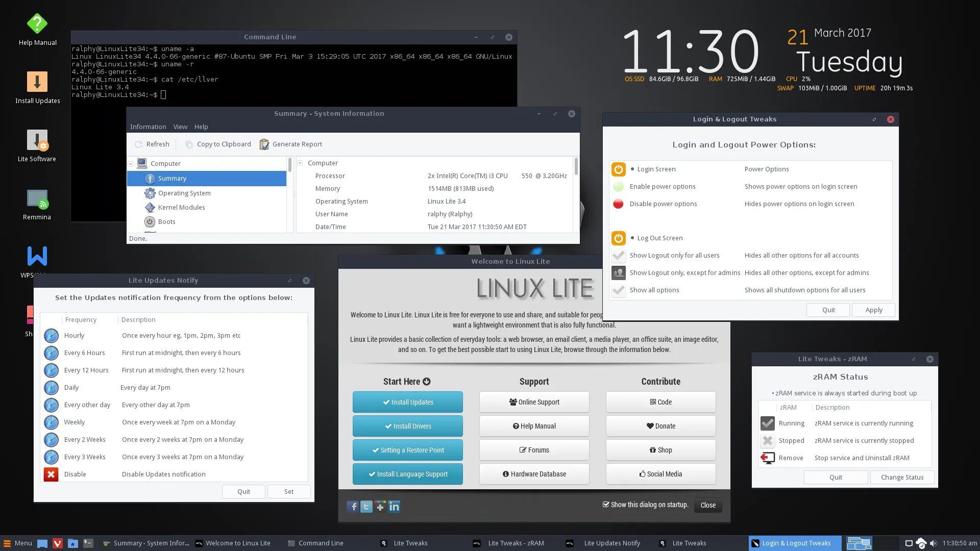Select the zRAM Stopped X icon
The image size is (980, 551).
tap(768, 441)
